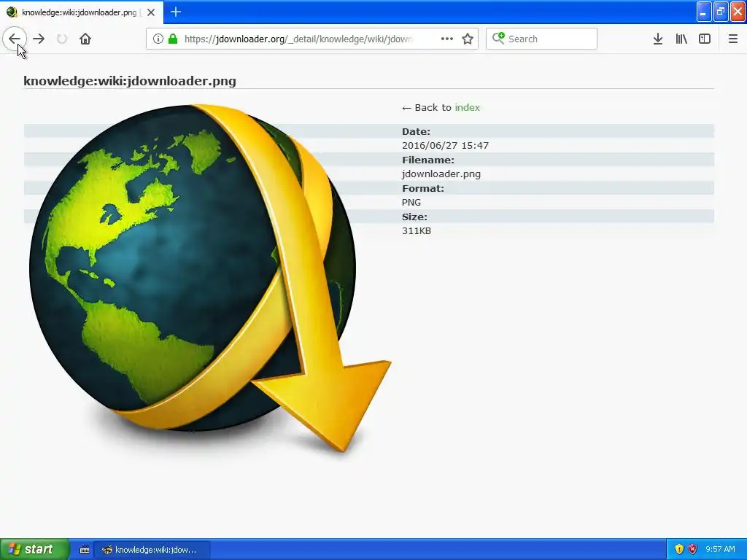
Task: Click the forward navigation arrow
Action: [x=39, y=39]
